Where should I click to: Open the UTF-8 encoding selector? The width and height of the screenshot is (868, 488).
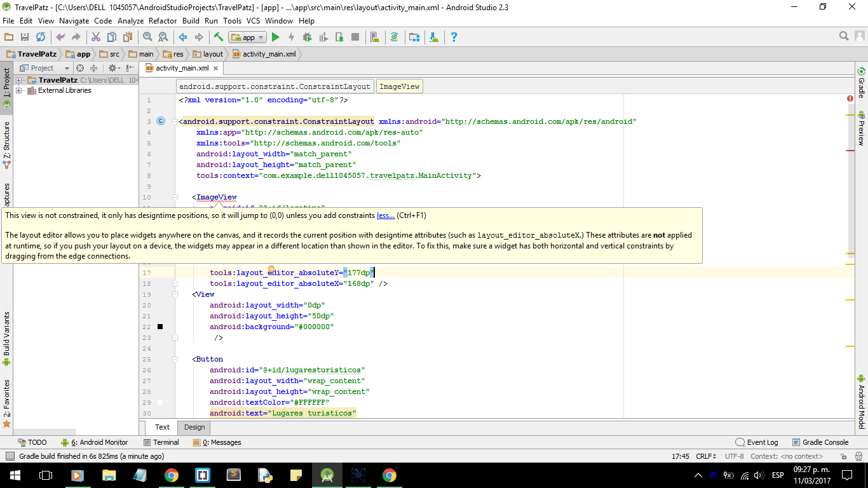pyautogui.click(x=734, y=456)
